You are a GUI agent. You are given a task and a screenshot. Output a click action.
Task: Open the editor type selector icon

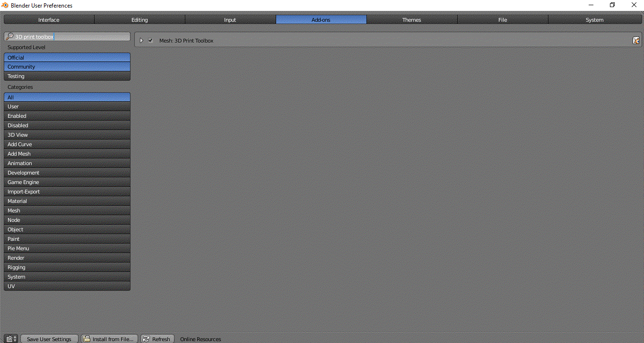coord(12,339)
